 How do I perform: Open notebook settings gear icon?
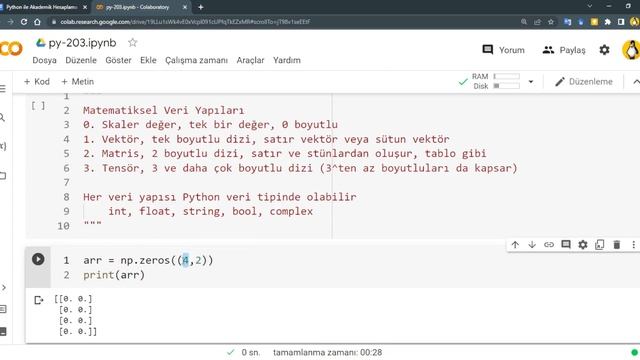pos(604,50)
